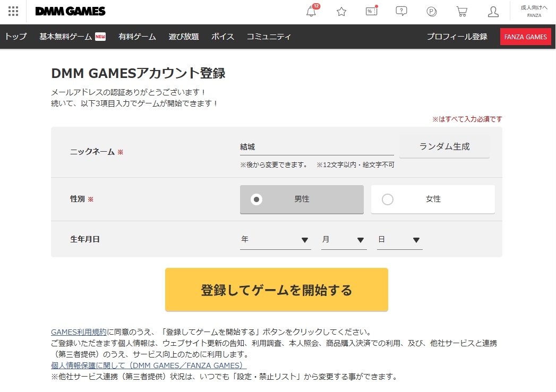Image resolution: width=556 pixels, height=392 pixels.
Task: Go to 成人向けへ FANZA link
Action: tap(534, 11)
